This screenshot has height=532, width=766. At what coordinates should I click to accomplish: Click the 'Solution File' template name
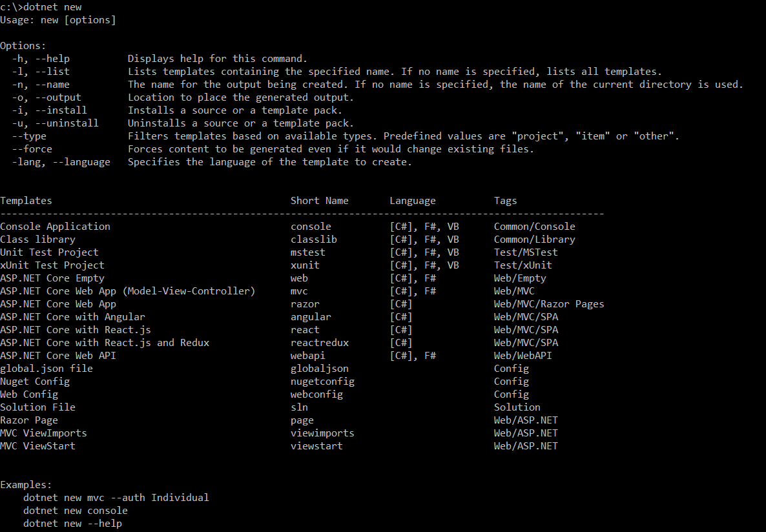click(x=37, y=407)
